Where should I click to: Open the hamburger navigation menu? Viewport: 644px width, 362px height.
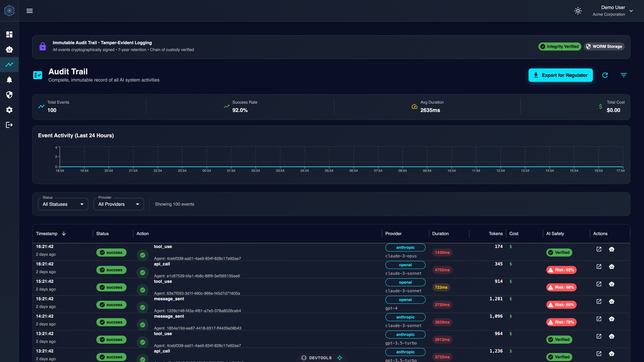point(30,11)
